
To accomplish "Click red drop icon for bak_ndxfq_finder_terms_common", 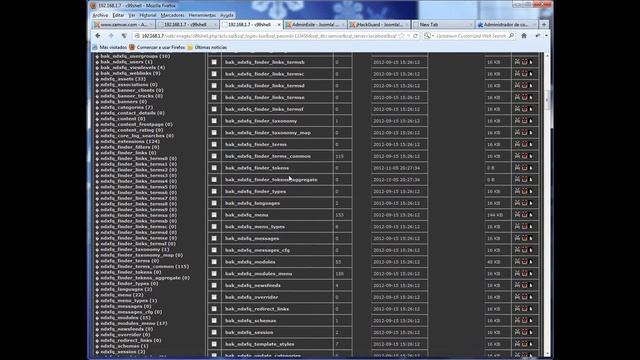I will (524, 156).
